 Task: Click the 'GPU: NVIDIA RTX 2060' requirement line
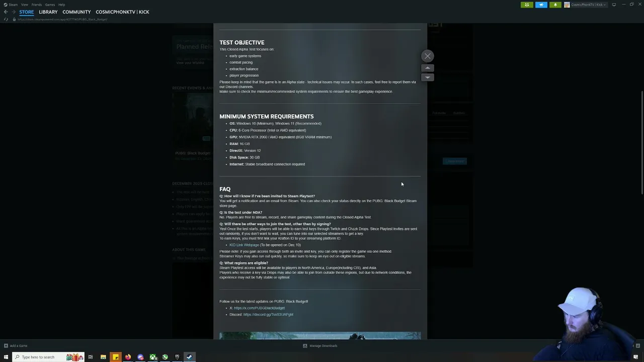pos(280,137)
